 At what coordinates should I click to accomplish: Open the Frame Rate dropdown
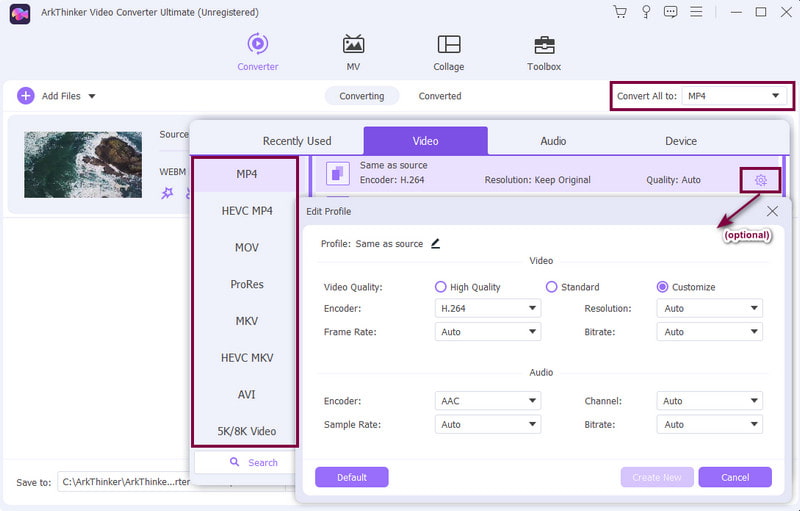coord(488,331)
